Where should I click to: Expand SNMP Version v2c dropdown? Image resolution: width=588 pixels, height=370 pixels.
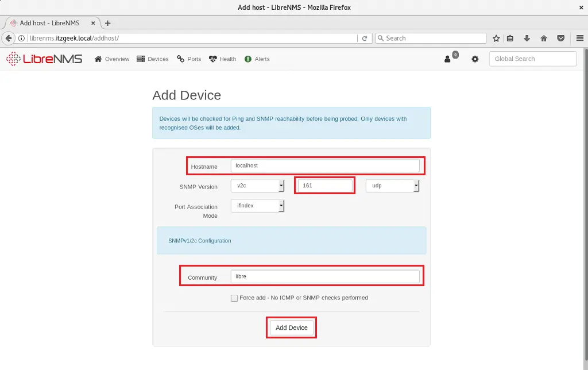click(x=257, y=186)
